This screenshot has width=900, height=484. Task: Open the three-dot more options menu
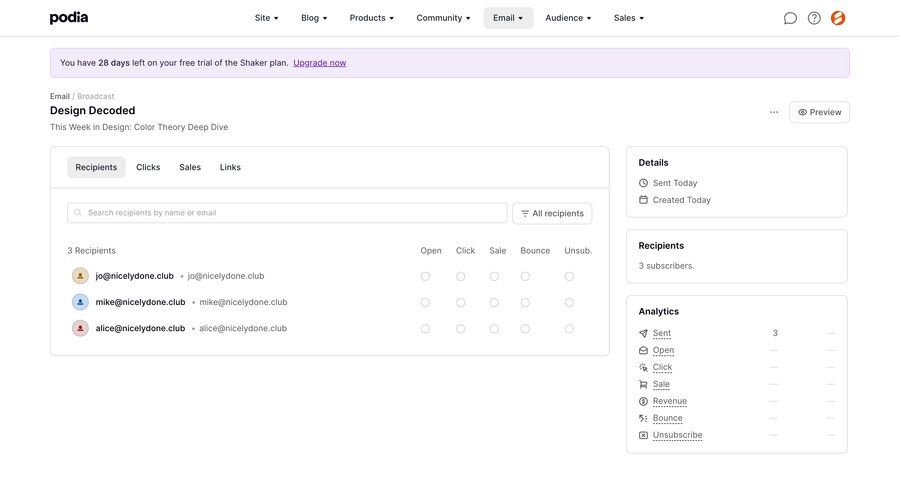[774, 112]
